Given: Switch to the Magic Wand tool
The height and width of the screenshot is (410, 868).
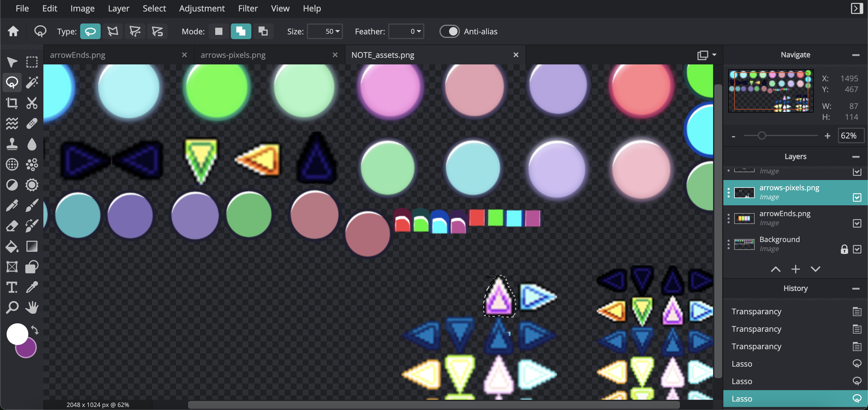Looking at the screenshot, I should tap(32, 82).
